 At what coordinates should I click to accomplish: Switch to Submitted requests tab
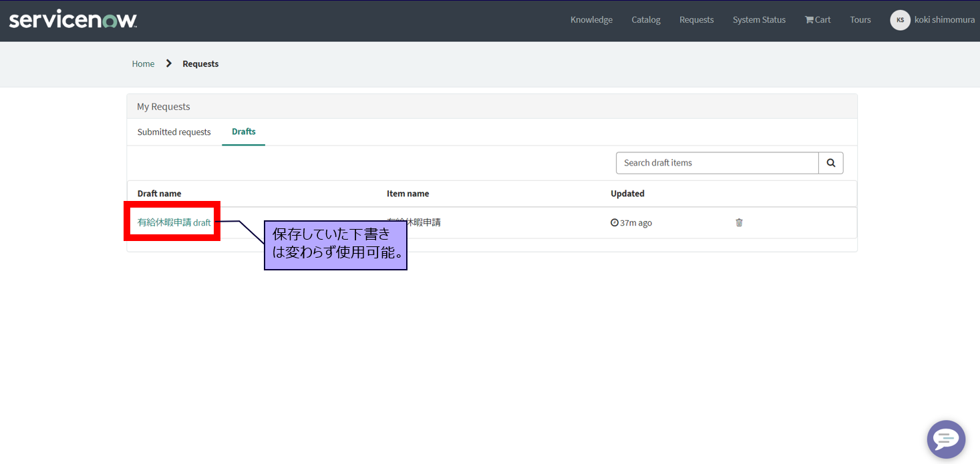(174, 132)
